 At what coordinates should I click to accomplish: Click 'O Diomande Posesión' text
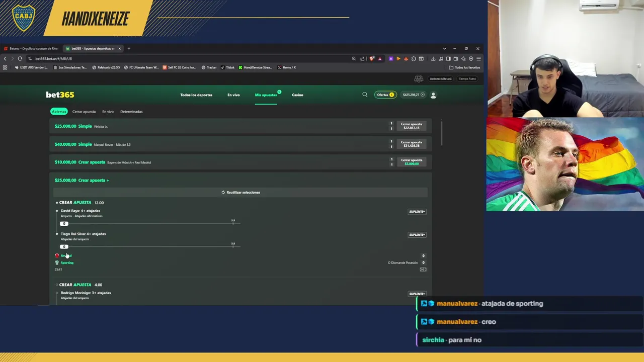403,262
